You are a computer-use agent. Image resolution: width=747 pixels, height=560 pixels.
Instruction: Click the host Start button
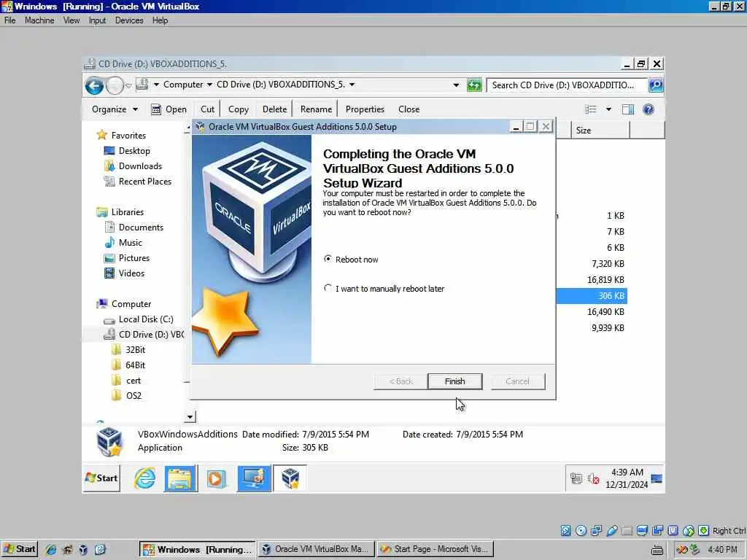pos(19,549)
